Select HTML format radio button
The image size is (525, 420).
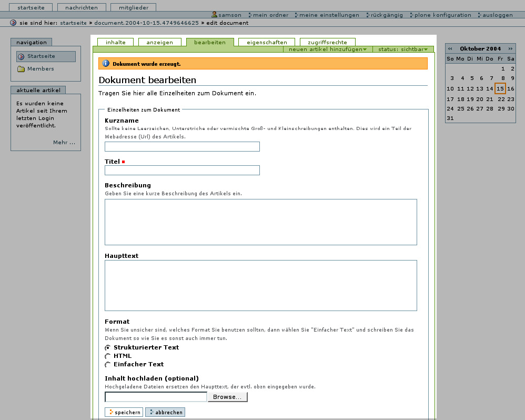[108, 356]
